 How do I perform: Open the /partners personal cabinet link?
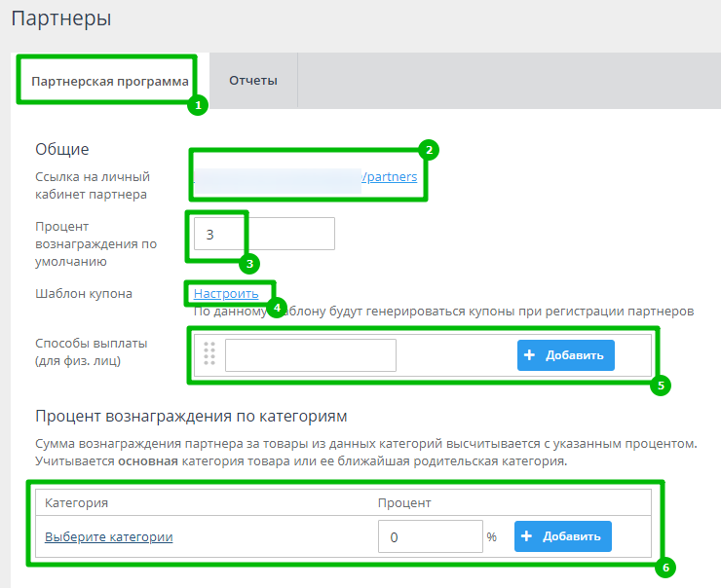point(390,177)
